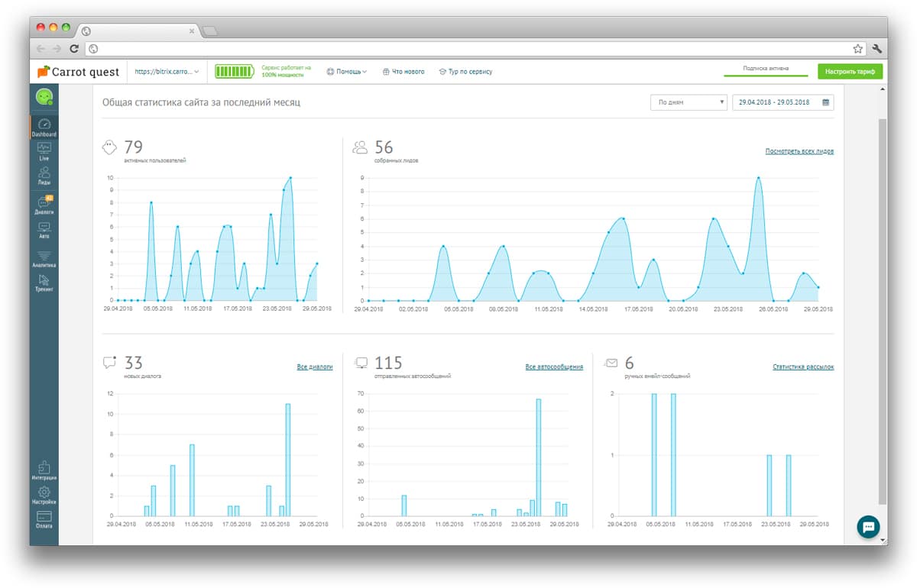This screenshot has height=588, width=917.
Task: Open Аналитика in the sidebar
Action: pyautogui.click(x=44, y=258)
